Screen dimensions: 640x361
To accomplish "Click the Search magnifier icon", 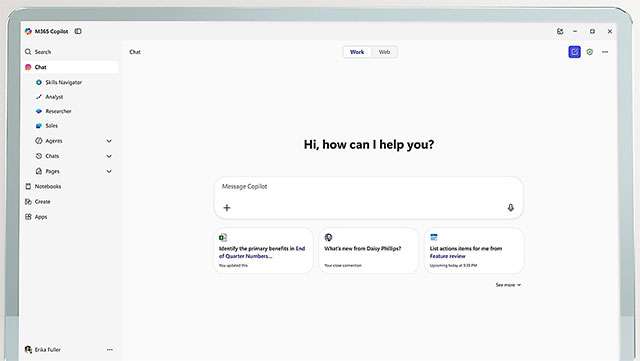I will [x=28, y=52].
